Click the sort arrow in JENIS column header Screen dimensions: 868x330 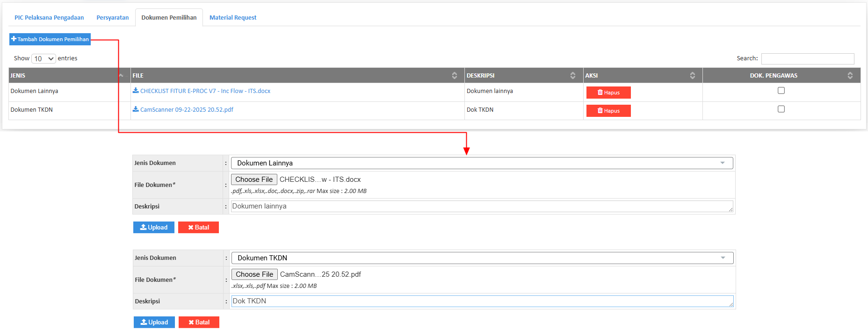pos(121,76)
